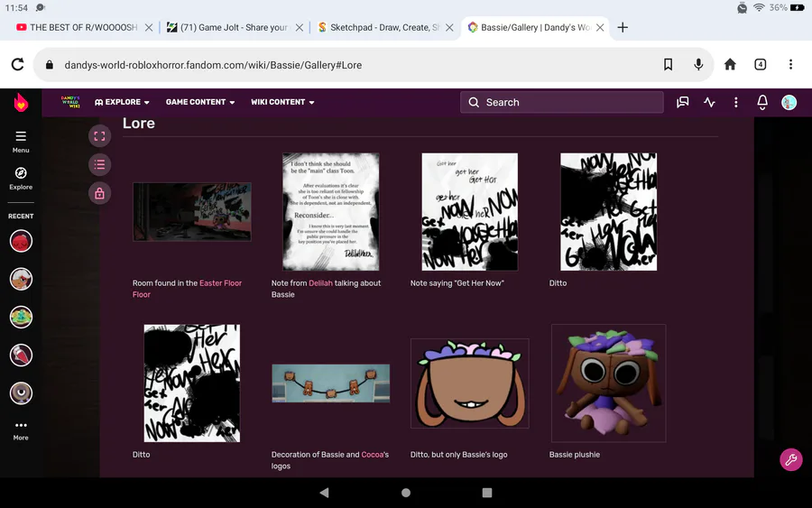Tap the Android home circle button
The width and height of the screenshot is (812, 508).
[x=406, y=493]
